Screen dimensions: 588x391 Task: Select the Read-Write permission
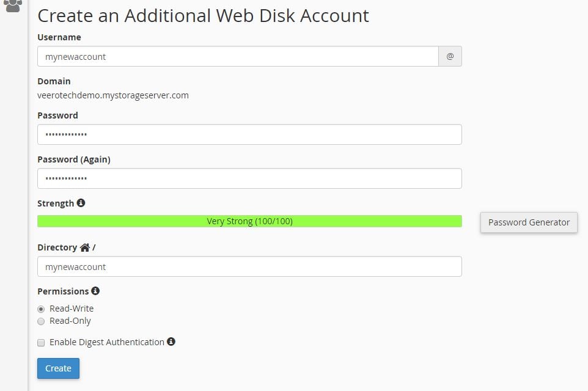pyautogui.click(x=41, y=309)
